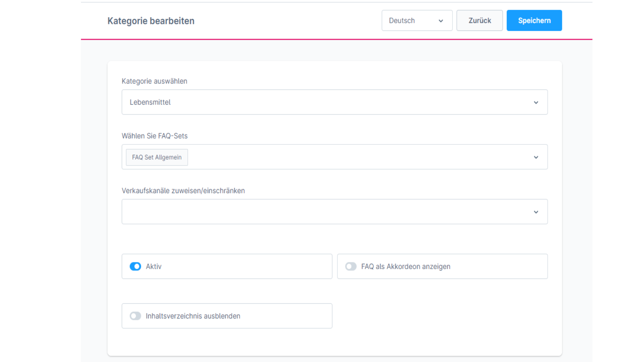Select the FAQ Set Allgemein tag
The height and width of the screenshot is (362, 644).
(x=157, y=157)
